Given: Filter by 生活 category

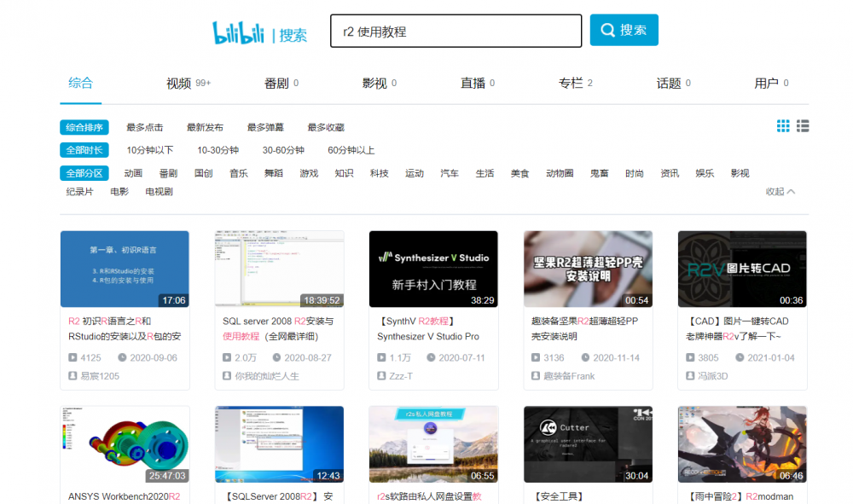Looking at the screenshot, I should click(485, 173).
